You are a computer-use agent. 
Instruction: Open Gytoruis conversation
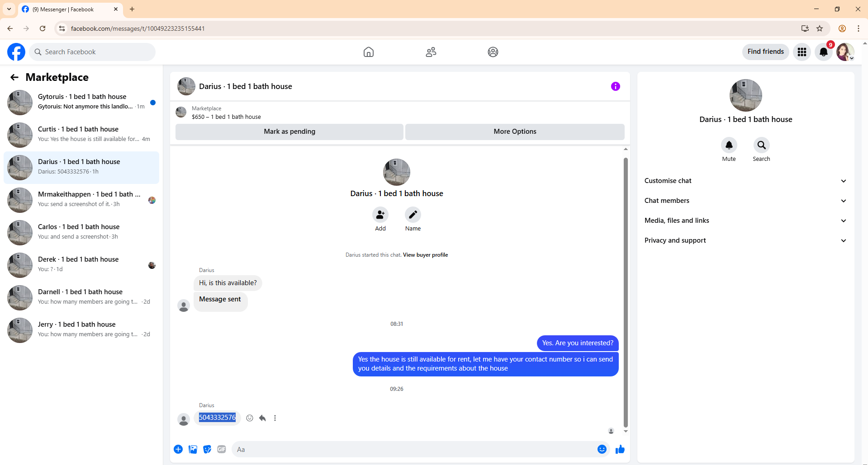click(81, 102)
